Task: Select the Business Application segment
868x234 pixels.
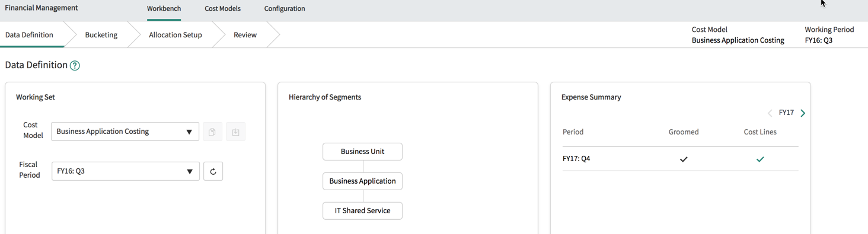Action: (362, 181)
